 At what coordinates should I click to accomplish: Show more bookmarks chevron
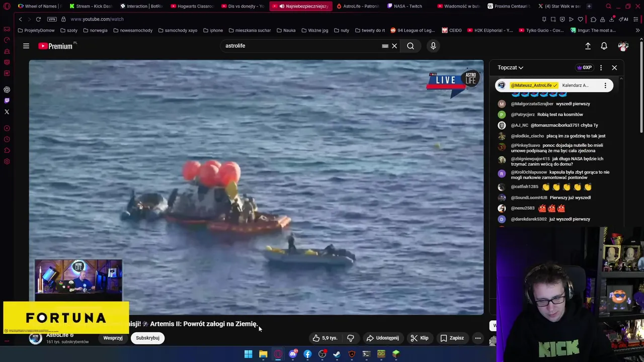(637, 30)
